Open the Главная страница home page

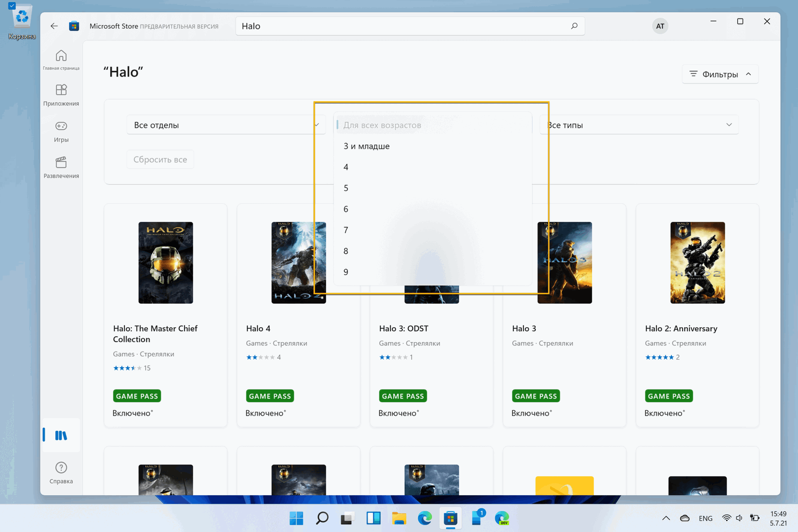[x=61, y=60]
